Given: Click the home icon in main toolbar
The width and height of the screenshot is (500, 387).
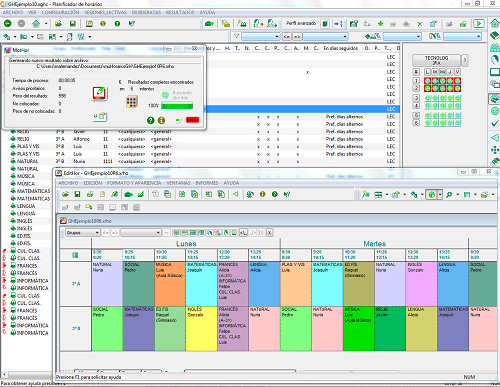Looking at the screenshot, I should (36, 24).
